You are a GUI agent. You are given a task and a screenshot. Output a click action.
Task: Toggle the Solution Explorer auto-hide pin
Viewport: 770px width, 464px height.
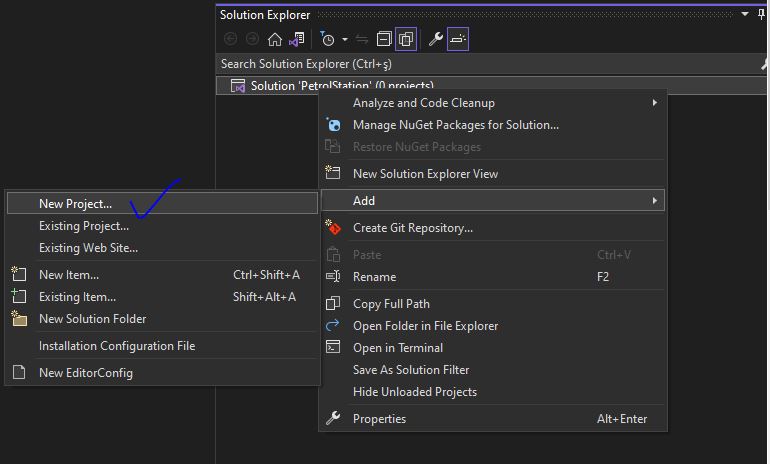click(x=761, y=14)
